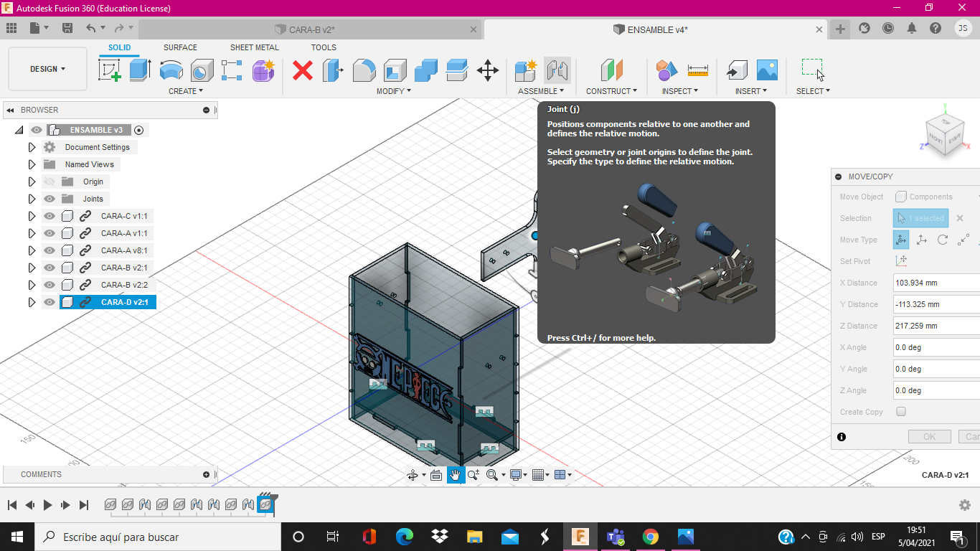Open the Notifications bell icon
The width and height of the screenshot is (980, 551).
[912, 28]
